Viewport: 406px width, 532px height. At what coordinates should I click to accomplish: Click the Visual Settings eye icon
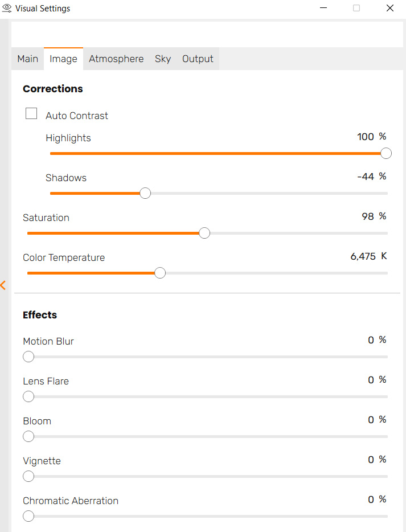point(7,9)
